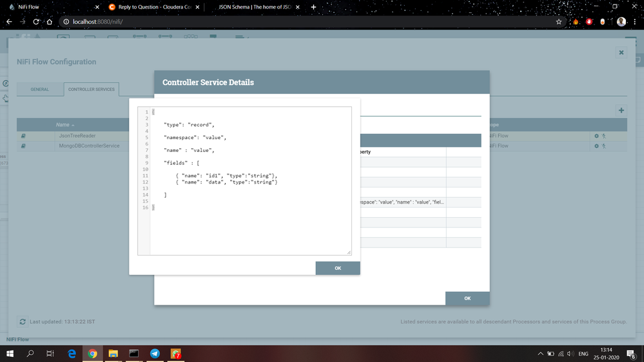Switch to Reply to Question Cloudera tab

[155, 7]
